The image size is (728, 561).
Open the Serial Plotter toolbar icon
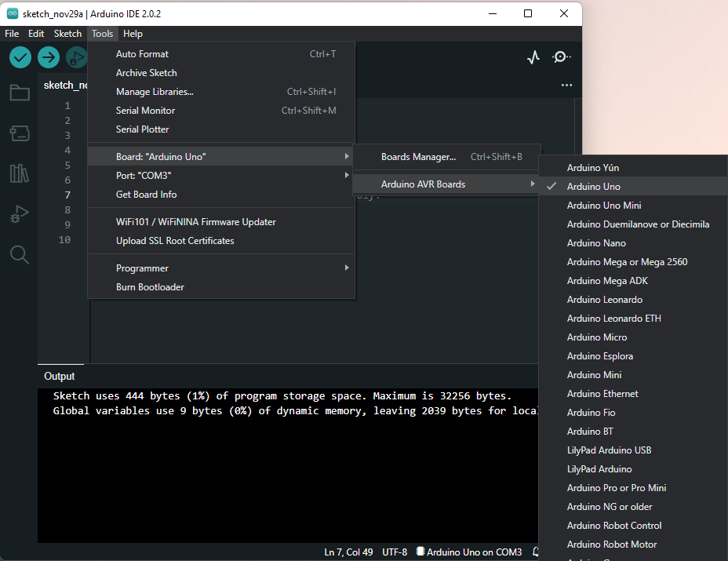pyautogui.click(x=533, y=57)
